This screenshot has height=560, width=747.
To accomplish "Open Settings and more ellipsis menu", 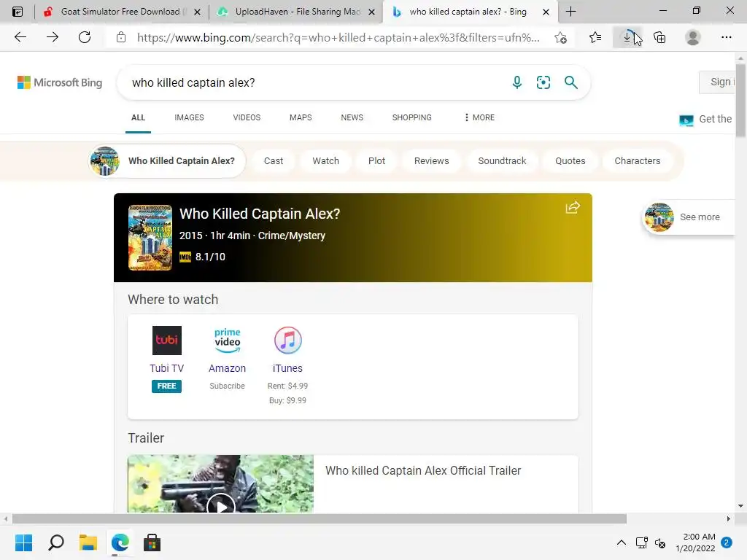I will pos(726,37).
